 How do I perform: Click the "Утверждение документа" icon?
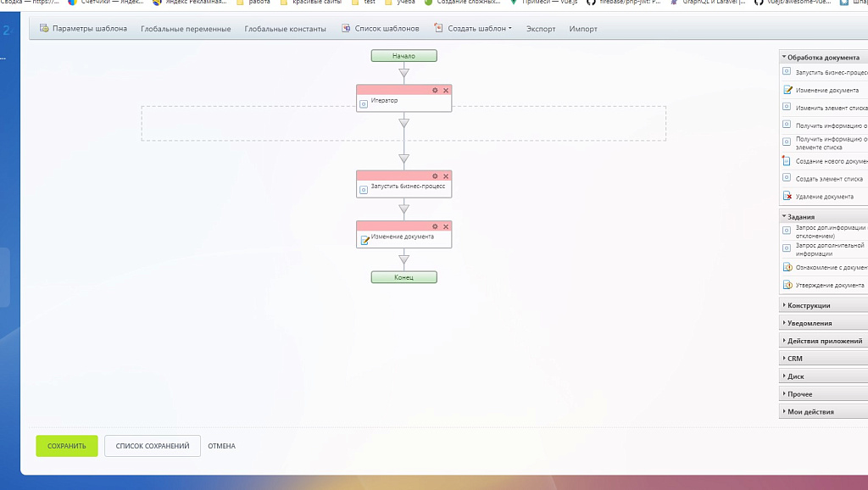(x=787, y=283)
